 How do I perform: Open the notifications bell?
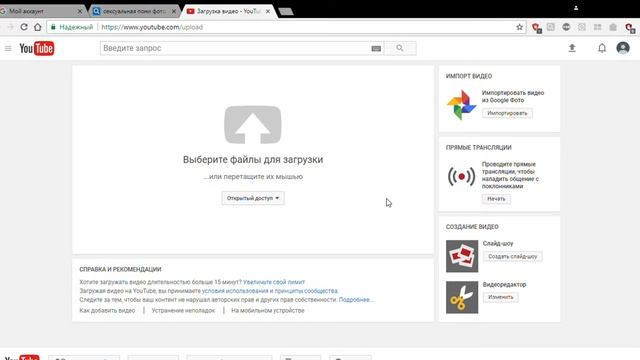(602, 48)
